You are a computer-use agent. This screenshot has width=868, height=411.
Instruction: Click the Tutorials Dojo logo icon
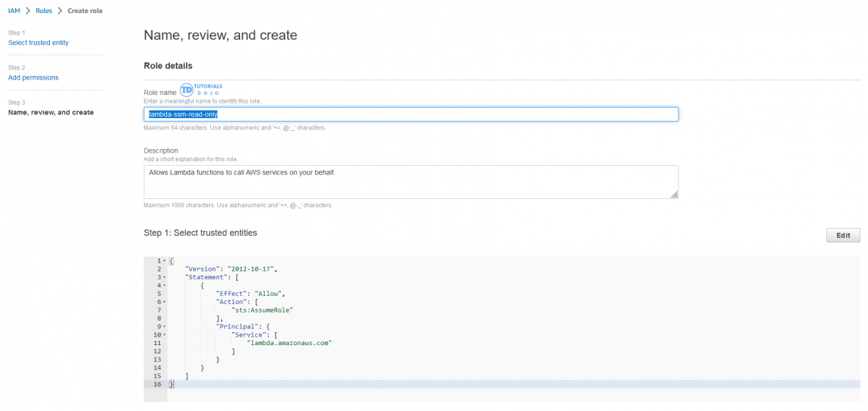click(x=187, y=90)
